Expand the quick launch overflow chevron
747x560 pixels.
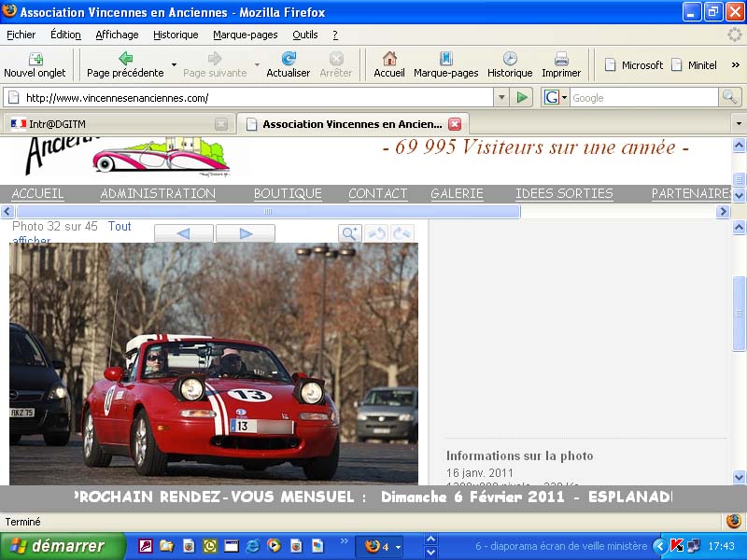tap(344, 541)
